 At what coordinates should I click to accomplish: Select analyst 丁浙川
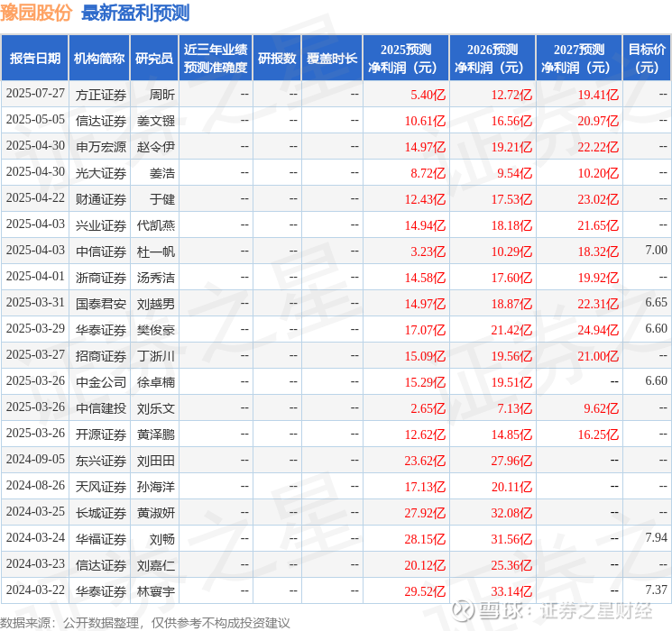pyautogui.click(x=156, y=356)
